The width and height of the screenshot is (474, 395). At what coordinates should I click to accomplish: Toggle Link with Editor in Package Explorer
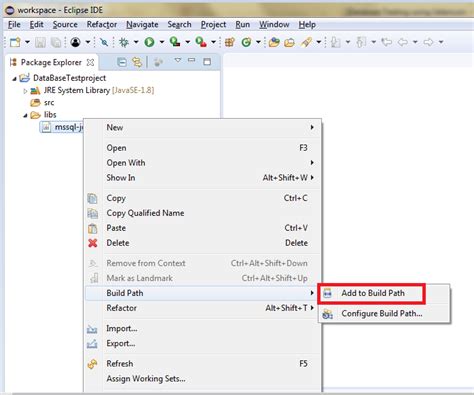137,62
